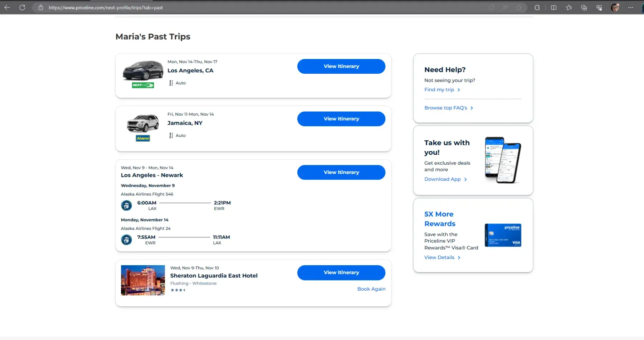
Task: Open the Find my trip link
Action: (x=439, y=90)
